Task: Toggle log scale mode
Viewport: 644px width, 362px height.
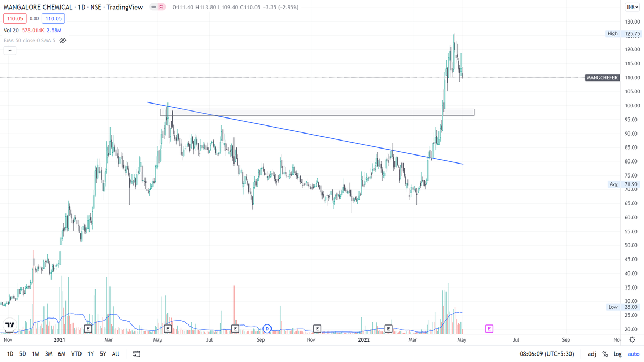Action: (x=617, y=354)
